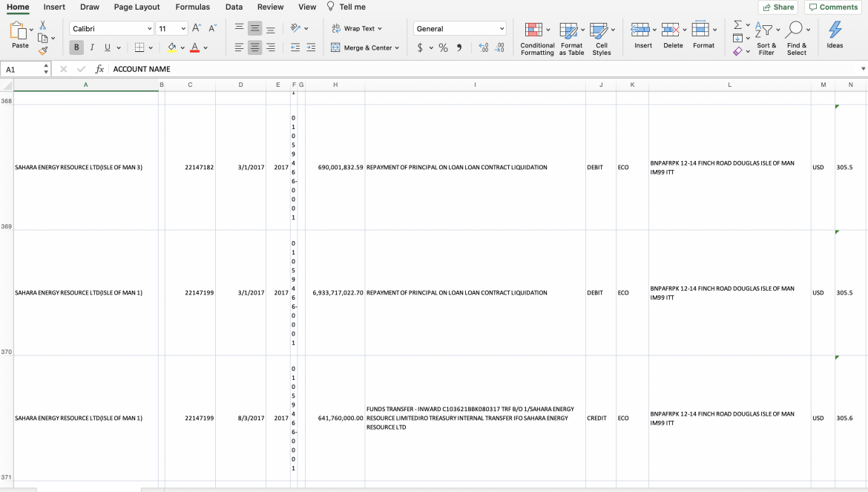Click the Increase Decimal icon
The image size is (868, 492).
[x=484, y=47]
